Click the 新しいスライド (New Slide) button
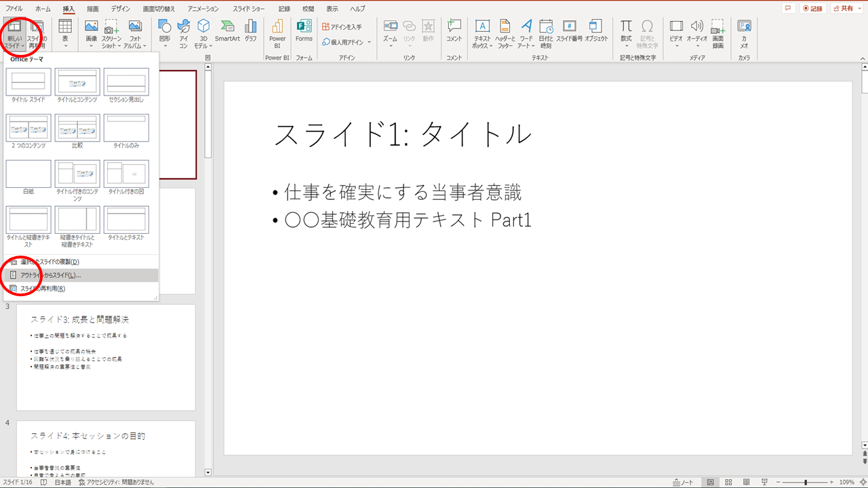The image size is (868, 488). tap(14, 34)
